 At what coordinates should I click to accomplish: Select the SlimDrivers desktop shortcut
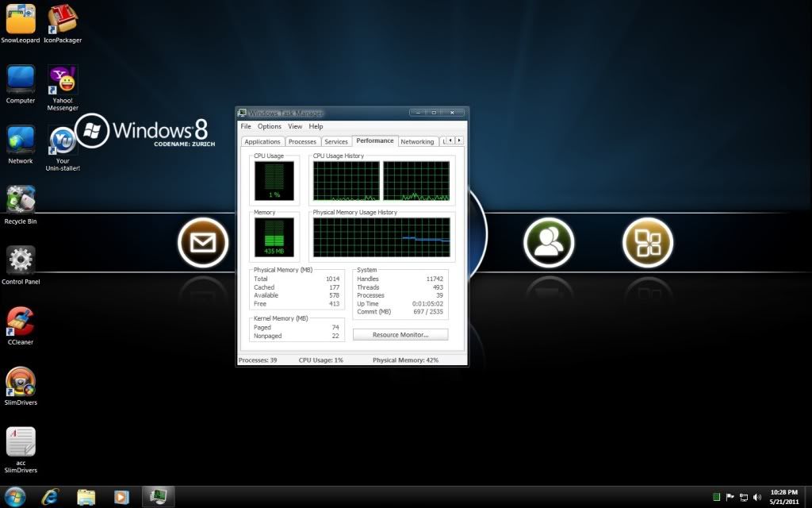tap(20, 387)
